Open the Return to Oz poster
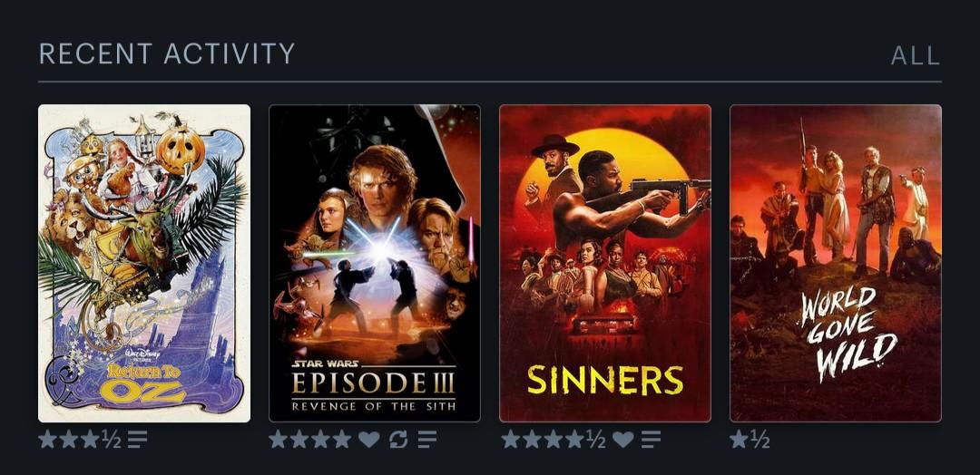This screenshot has width=980, height=475. [144, 264]
